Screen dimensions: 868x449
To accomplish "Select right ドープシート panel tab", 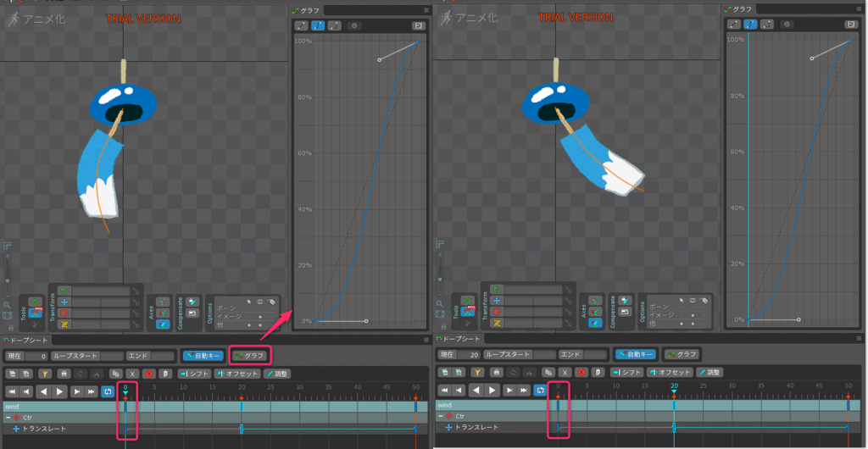I will click(459, 339).
